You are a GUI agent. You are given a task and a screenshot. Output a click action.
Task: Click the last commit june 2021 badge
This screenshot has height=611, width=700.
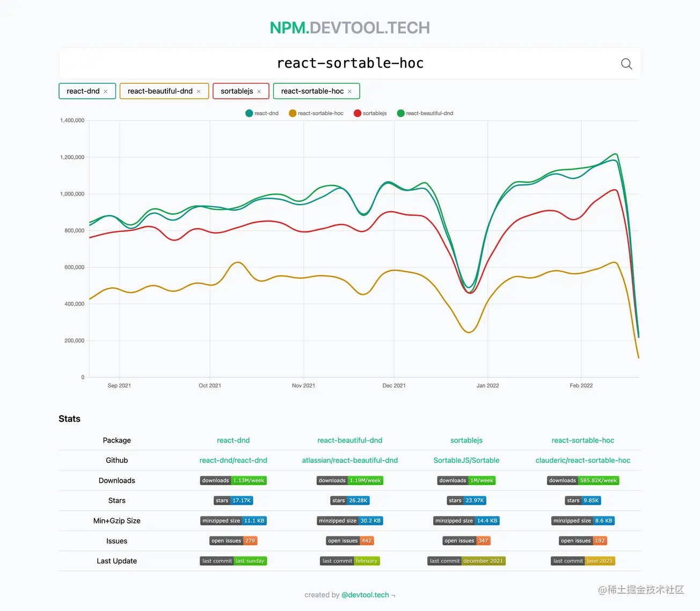583,561
